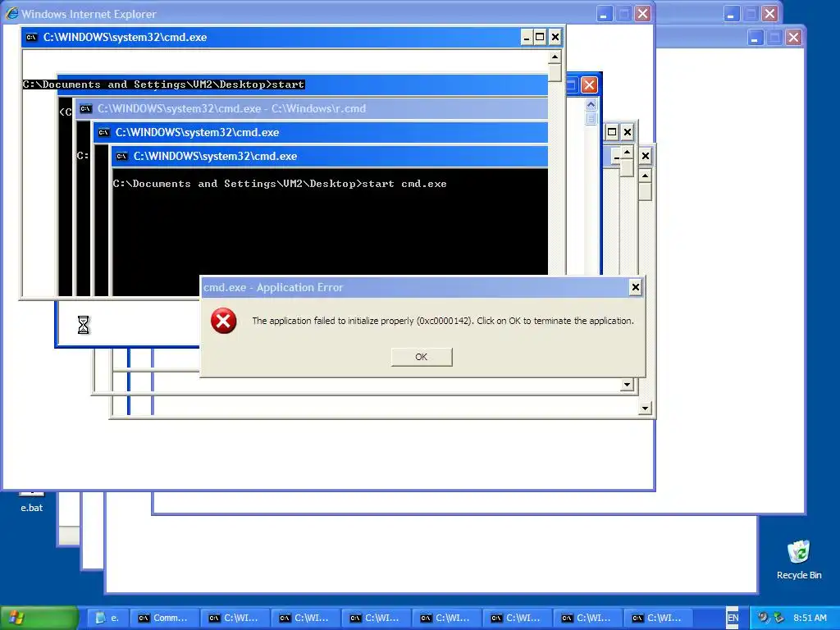
Task: Click scrollbar thumb of topmost cmd.exe window
Action: 555,72
